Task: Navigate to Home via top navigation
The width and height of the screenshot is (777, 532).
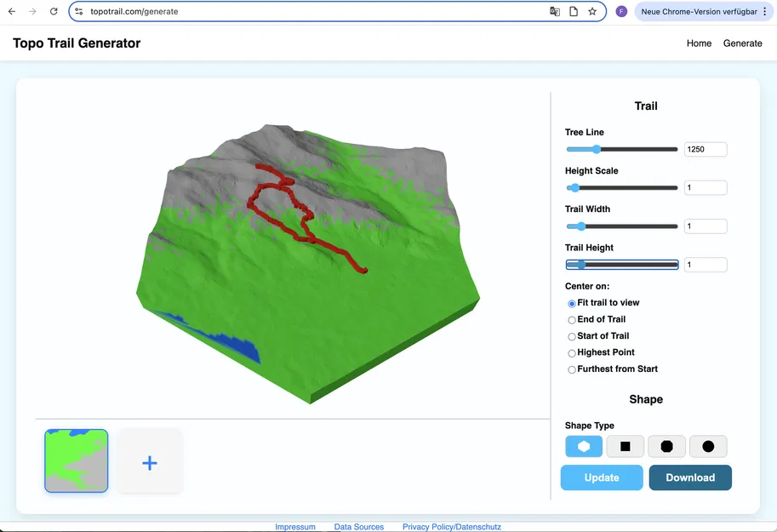Action: click(699, 43)
